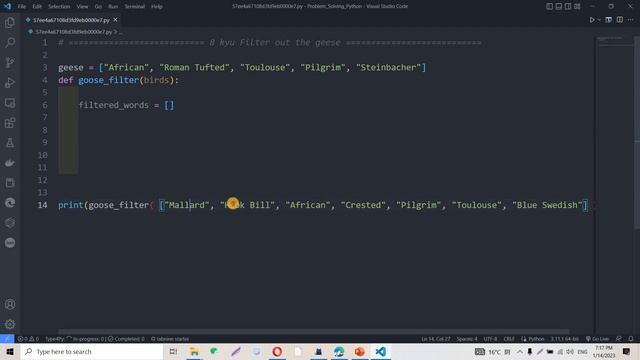640x360 pixels.
Task: Open the Terminal menu
Action: 134,7
